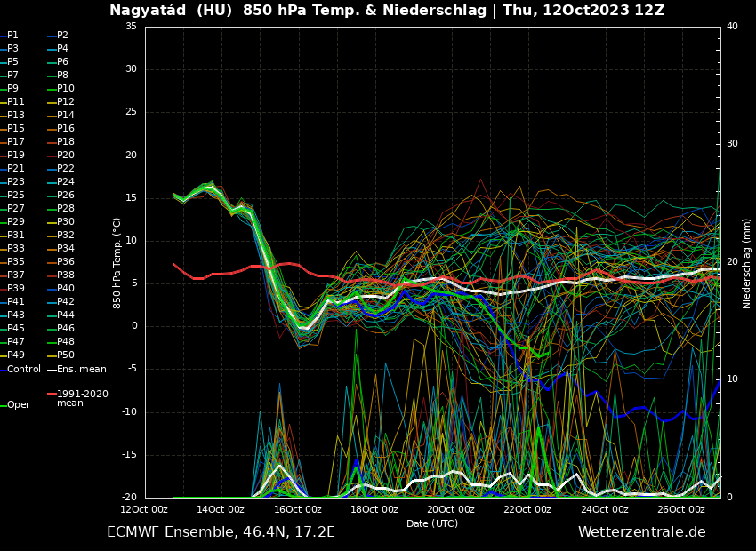Image resolution: width=756 pixels, height=551 pixels.
Task: Click the 1991-2020 mean legend label
Action: click(82, 398)
